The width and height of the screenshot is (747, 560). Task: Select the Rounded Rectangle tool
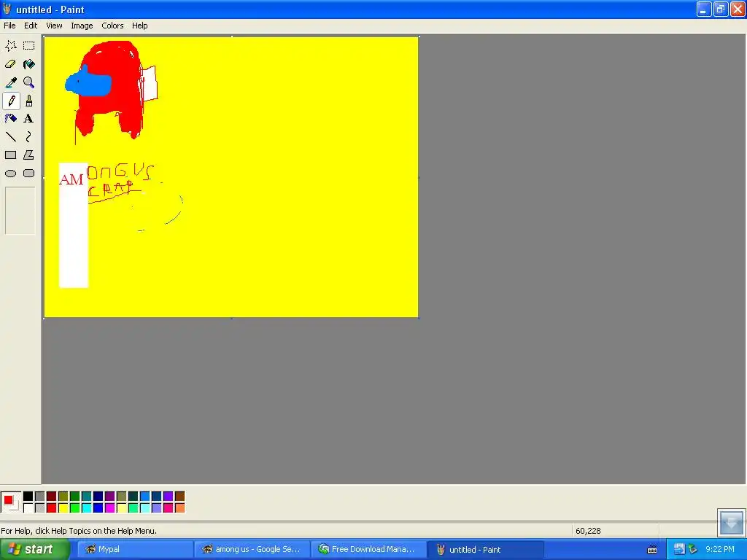[28, 174]
